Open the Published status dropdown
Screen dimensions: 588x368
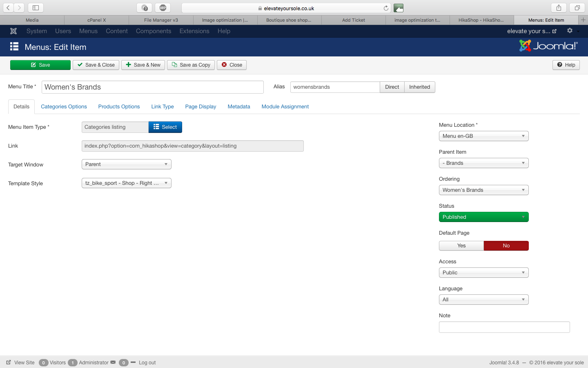click(x=484, y=217)
